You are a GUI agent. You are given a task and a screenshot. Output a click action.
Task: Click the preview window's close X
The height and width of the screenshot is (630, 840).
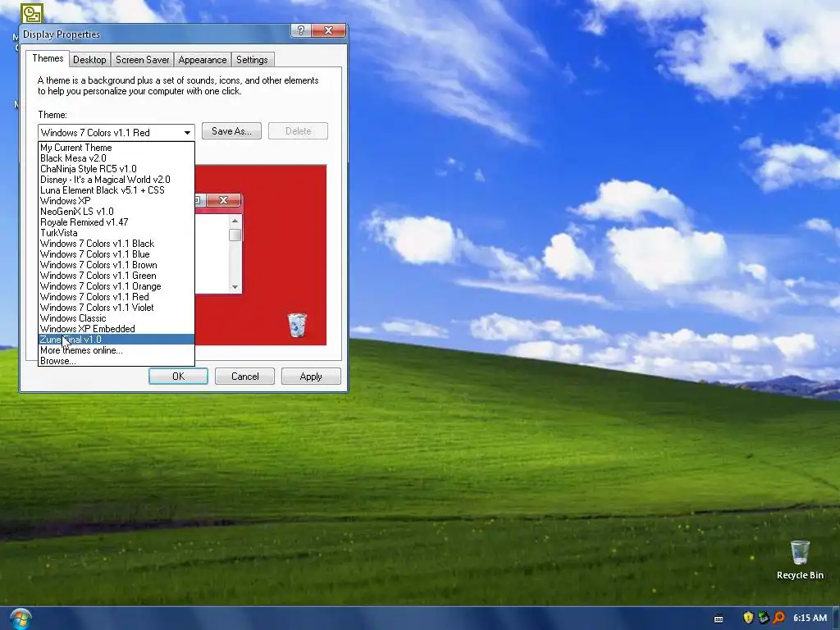point(223,200)
